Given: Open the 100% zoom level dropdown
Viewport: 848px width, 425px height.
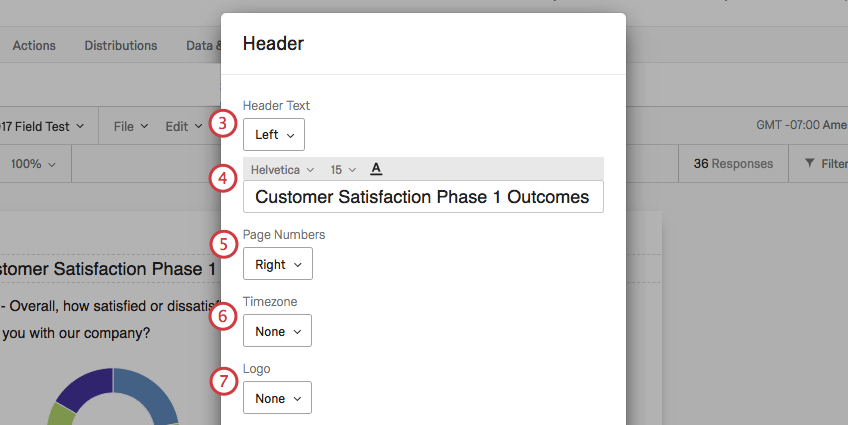Looking at the screenshot, I should pos(33,164).
